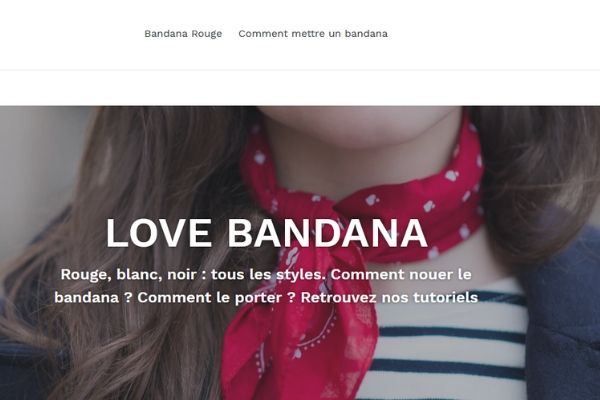The width and height of the screenshot is (600, 400).
Task: Click the phrase "Comment nouer le" in subtitle
Action: pyautogui.click(x=401, y=274)
